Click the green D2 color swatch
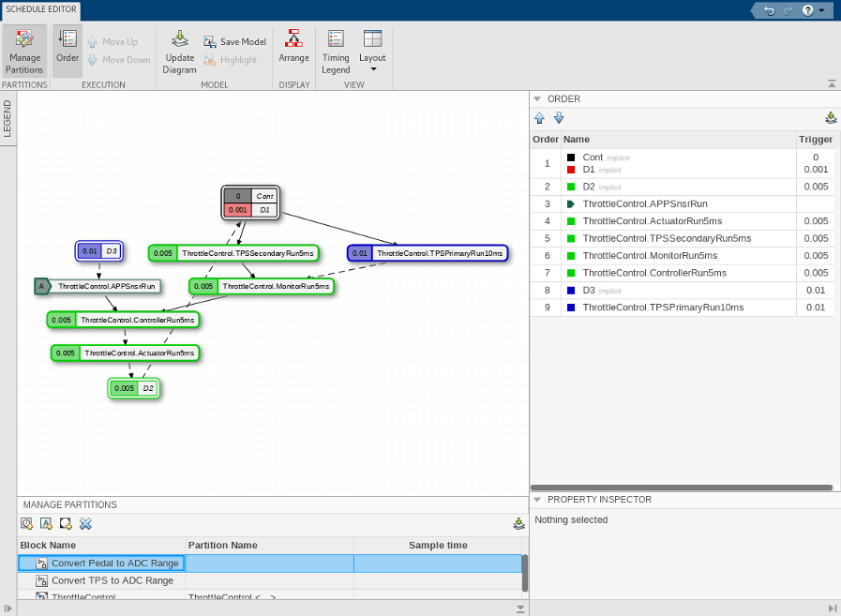This screenshot has height=616, width=841. tap(571, 187)
